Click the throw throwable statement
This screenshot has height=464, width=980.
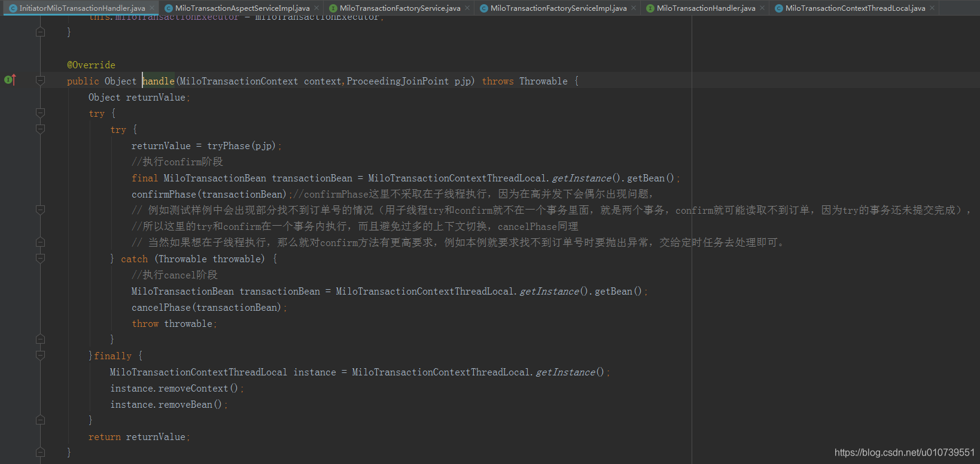click(x=174, y=323)
